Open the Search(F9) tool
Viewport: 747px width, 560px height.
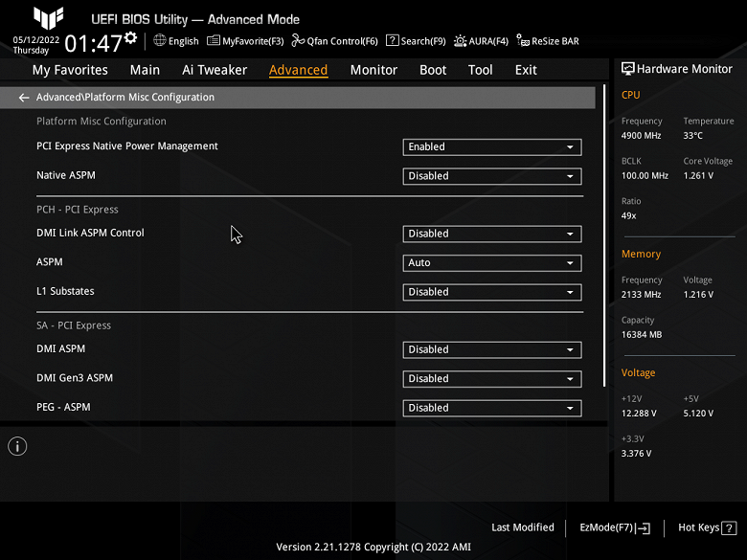pyautogui.click(x=416, y=41)
